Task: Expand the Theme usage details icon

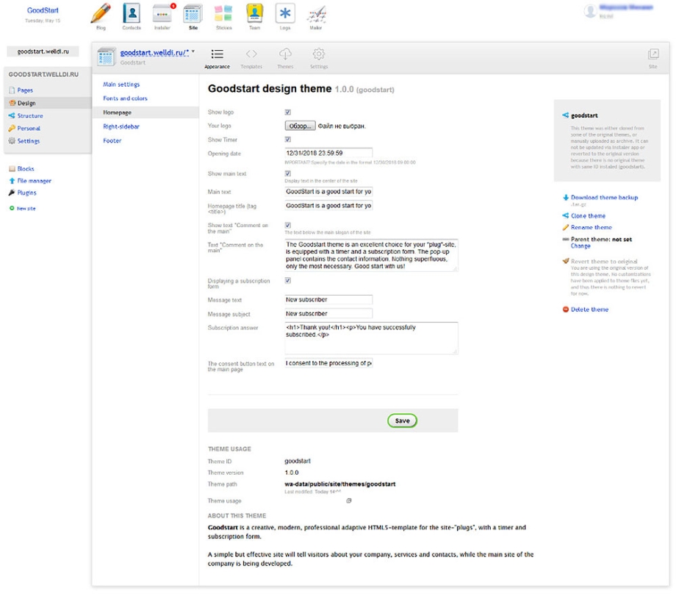Action: (349, 501)
